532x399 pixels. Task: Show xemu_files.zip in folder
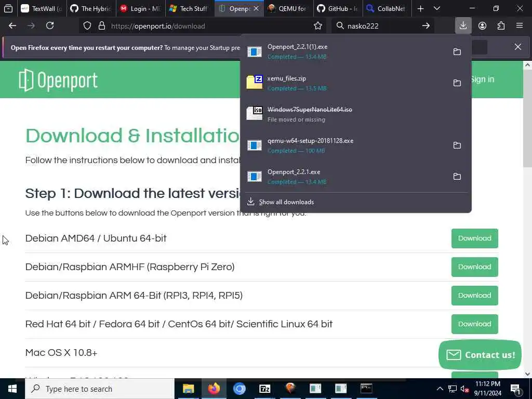click(x=457, y=83)
